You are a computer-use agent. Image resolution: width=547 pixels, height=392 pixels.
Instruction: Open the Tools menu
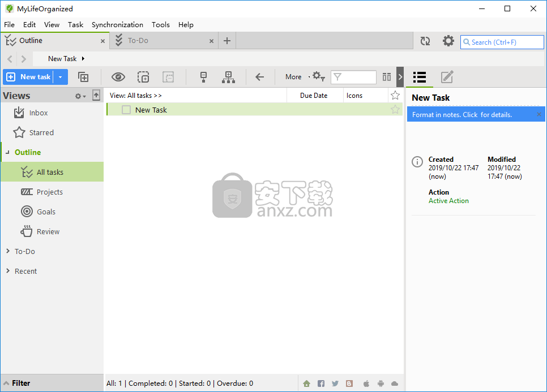[160, 25]
